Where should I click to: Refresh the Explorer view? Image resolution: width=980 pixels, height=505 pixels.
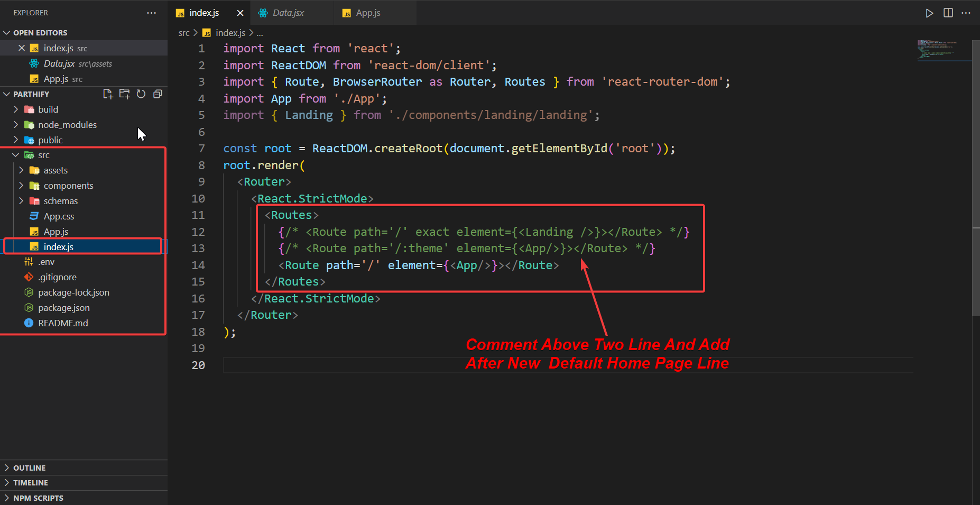click(141, 94)
